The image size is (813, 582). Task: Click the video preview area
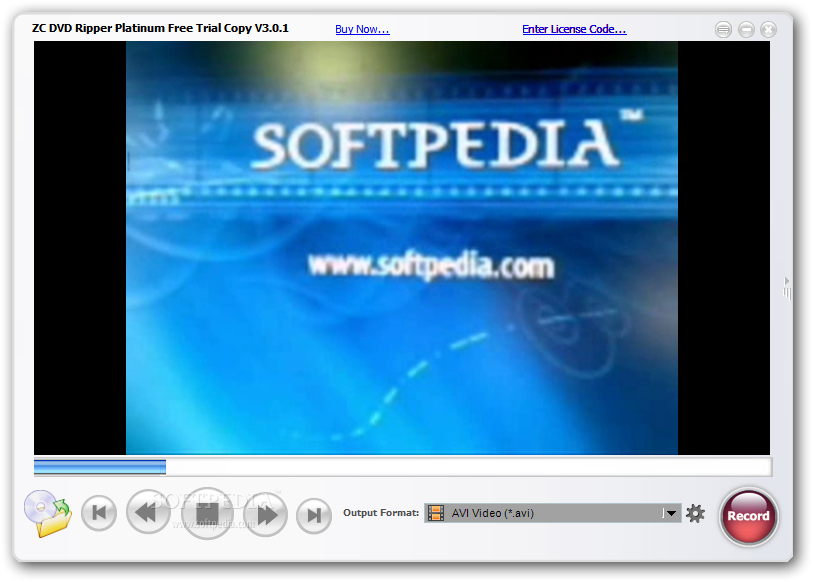pyautogui.click(x=402, y=248)
